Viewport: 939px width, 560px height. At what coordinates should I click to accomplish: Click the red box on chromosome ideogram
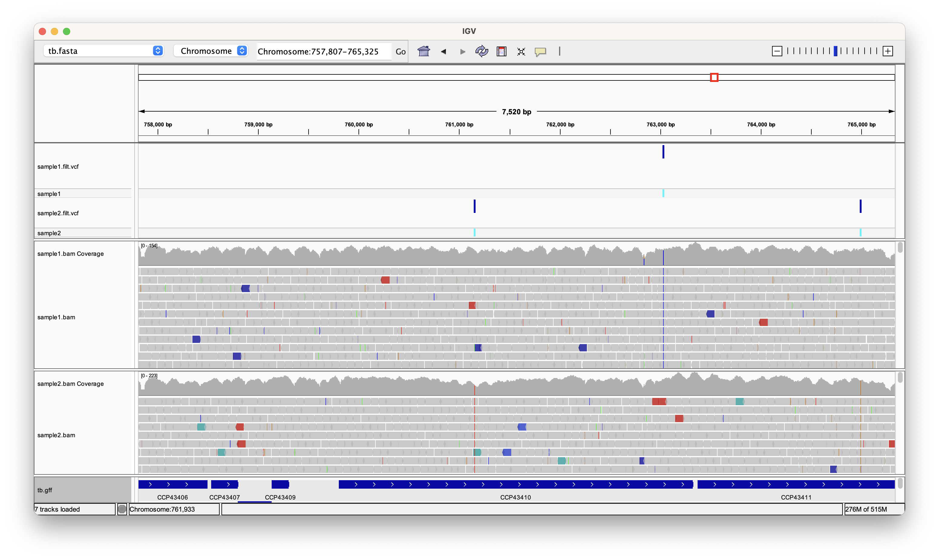[x=714, y=77]
